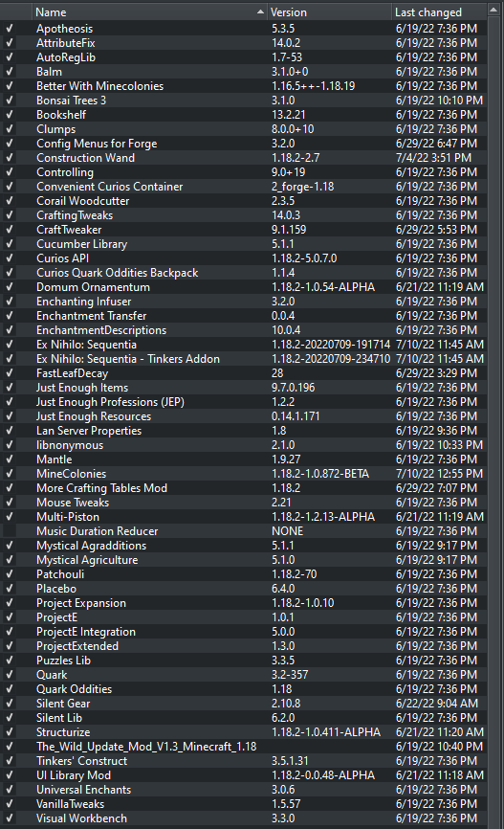Uncheck the Quark mod
Screen dimensions: 504x829
point(9,675)
